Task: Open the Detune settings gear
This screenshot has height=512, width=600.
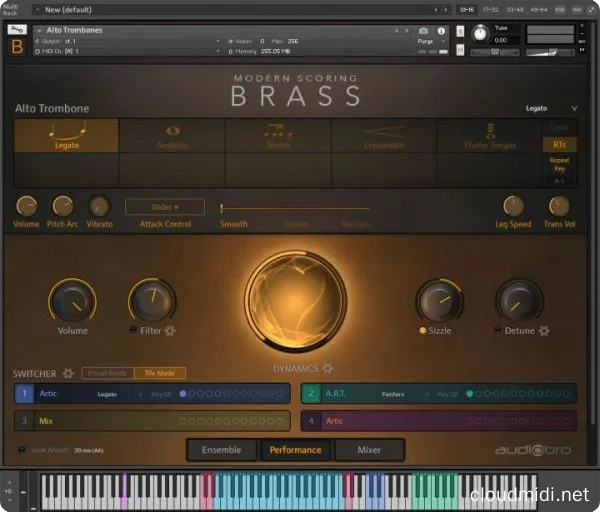Action: [544, 331]
